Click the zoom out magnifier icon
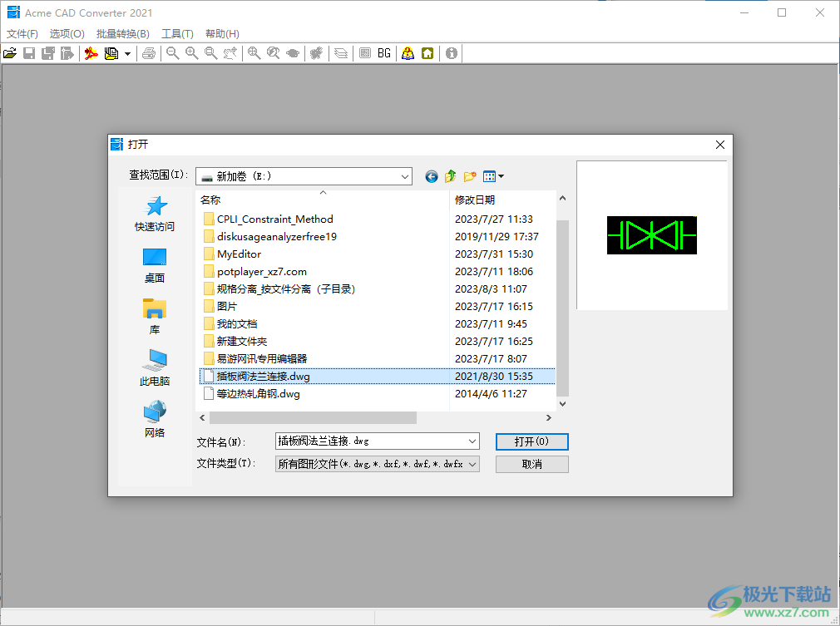The height and width of the screenshot is (626, 840). coord(172,53)
